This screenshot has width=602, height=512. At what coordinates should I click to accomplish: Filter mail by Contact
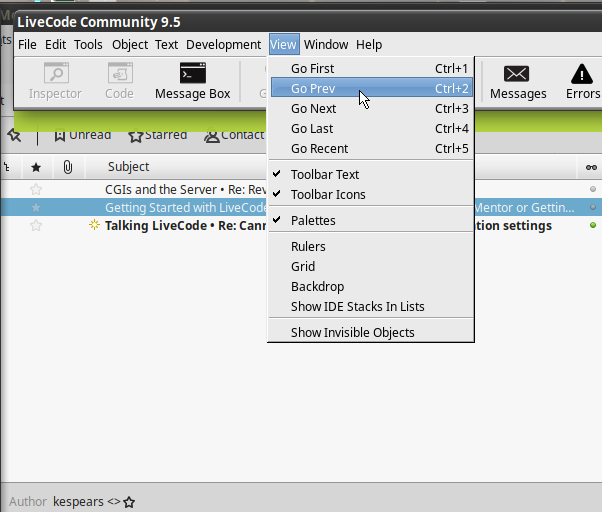point(234,135)
